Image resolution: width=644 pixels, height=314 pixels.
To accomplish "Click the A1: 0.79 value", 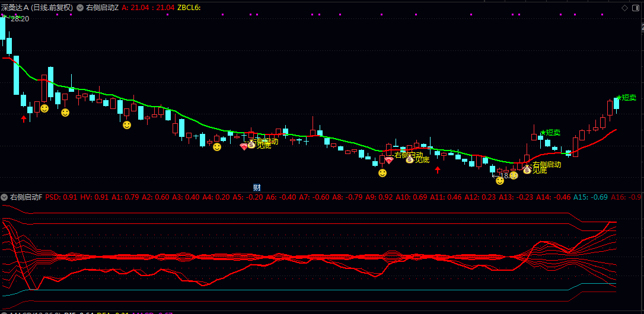I will click(x=125, y=197).
